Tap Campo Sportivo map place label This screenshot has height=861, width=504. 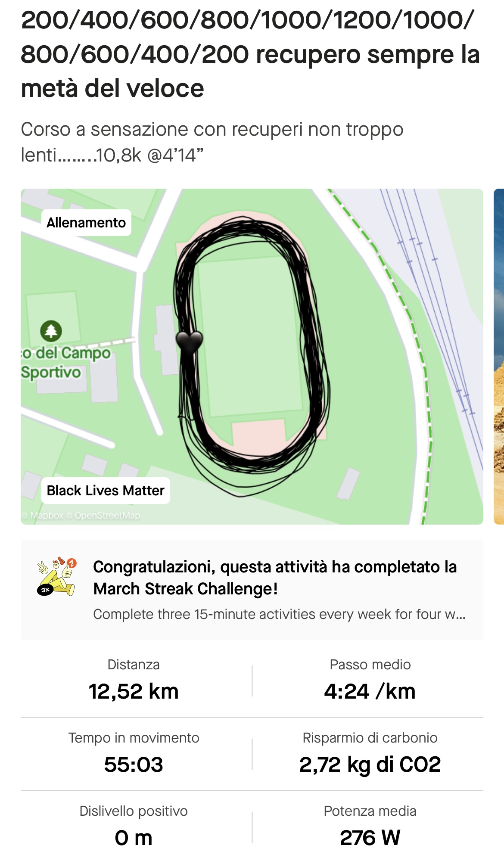[x=65, y=363]
